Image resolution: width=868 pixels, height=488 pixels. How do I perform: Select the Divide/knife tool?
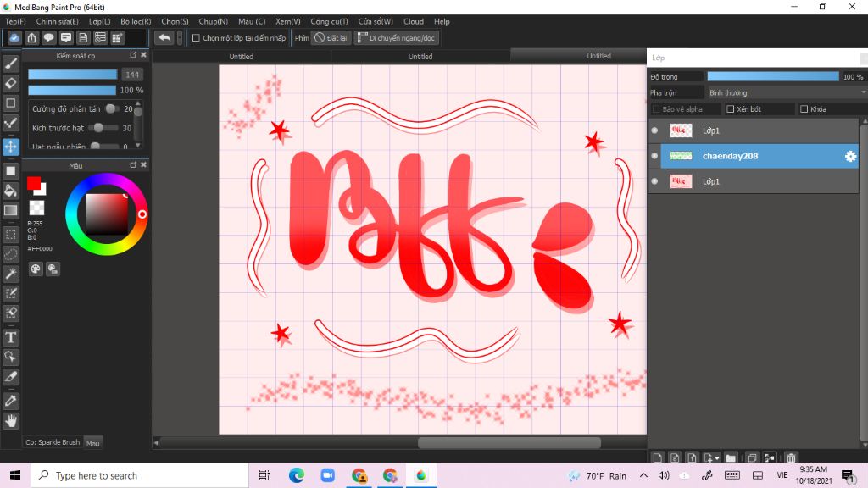coord(10,377)
